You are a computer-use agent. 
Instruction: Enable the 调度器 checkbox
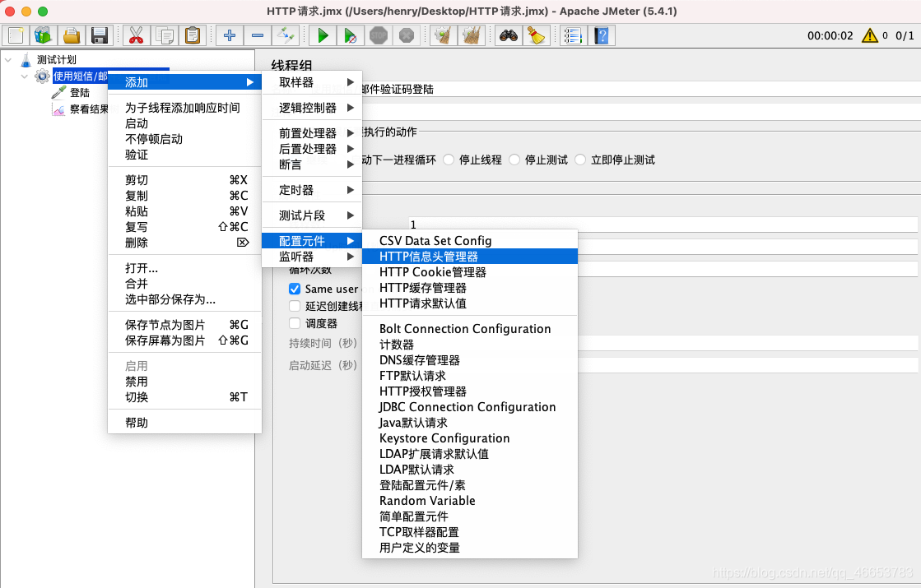pyautogui.click(x=295, y=323)
